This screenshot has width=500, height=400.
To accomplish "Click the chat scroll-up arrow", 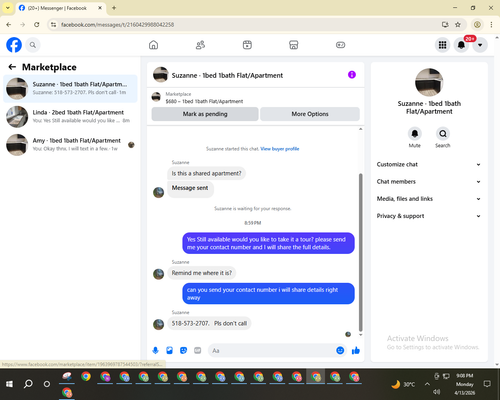I will click(x=360, y=129).
